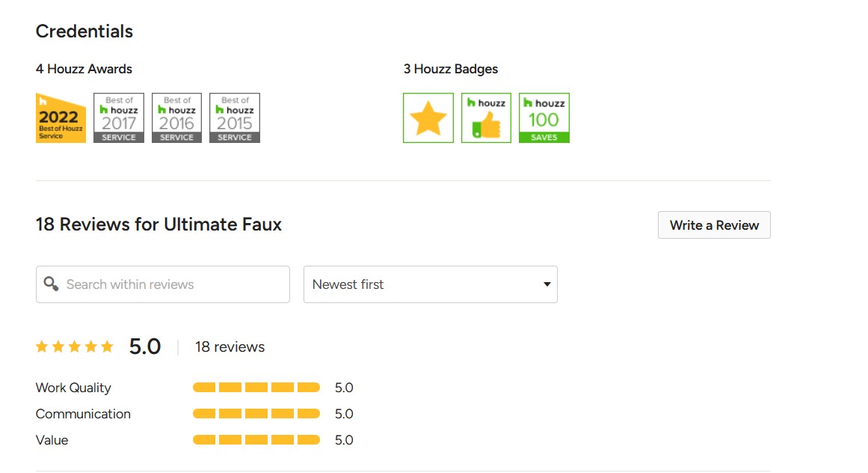
Task: Open the Best of Houzz 2015 Service badge
Action: [235, 118]
